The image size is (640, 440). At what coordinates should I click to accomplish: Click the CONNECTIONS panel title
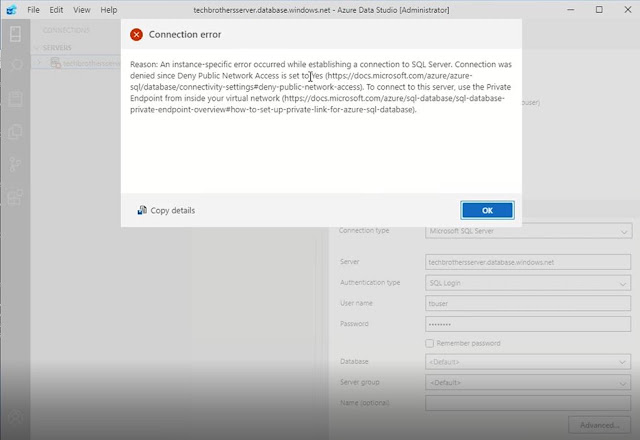pyautogui.click(x=66, y=30)
